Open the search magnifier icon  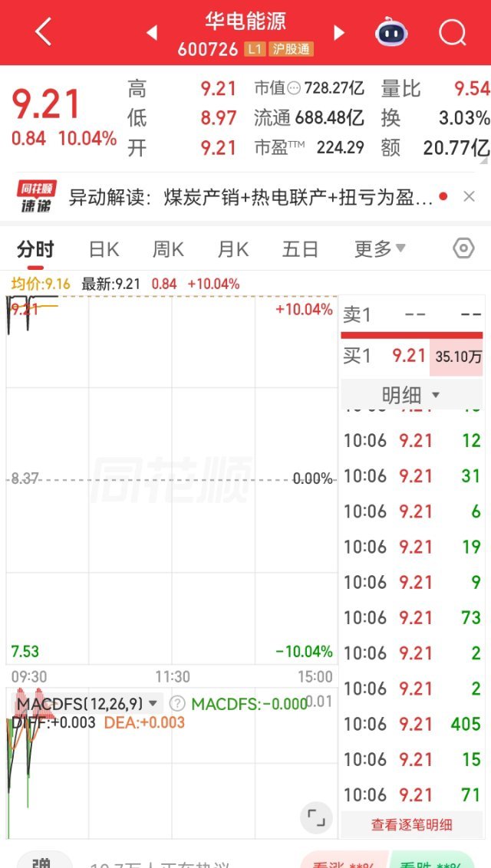click(x=452, y=33)
